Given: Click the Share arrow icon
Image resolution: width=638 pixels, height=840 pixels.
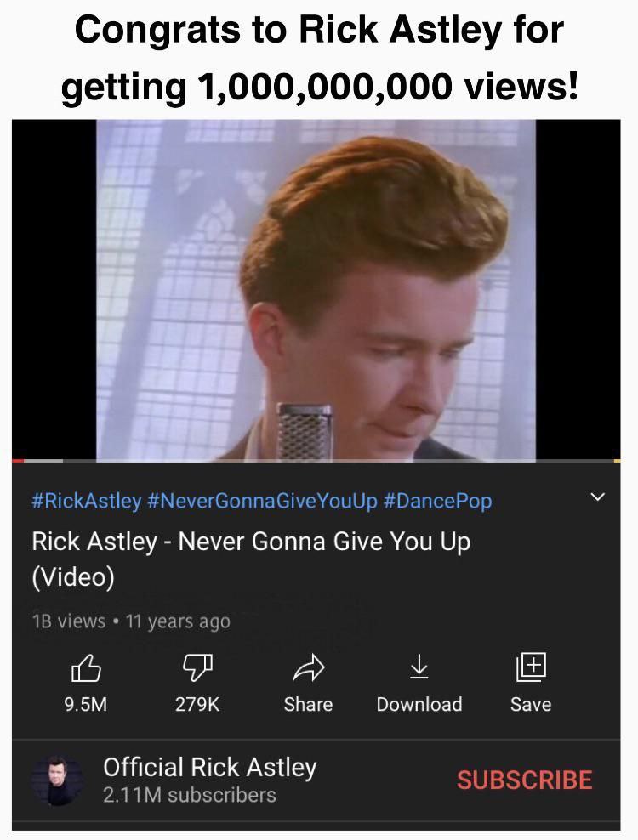Looking at the screenshot, I should [x=309, y=667].
